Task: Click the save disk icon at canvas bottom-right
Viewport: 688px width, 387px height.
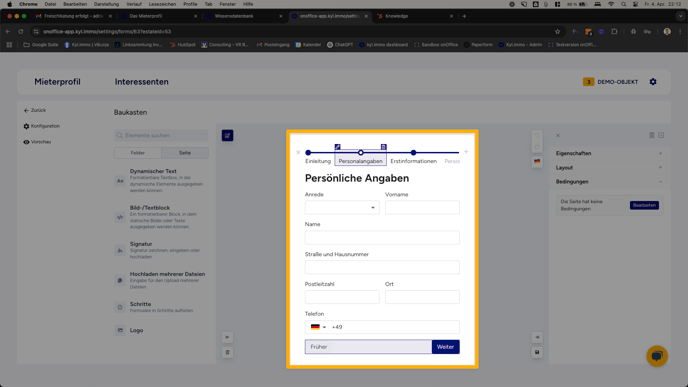Action: coord(537,352)
